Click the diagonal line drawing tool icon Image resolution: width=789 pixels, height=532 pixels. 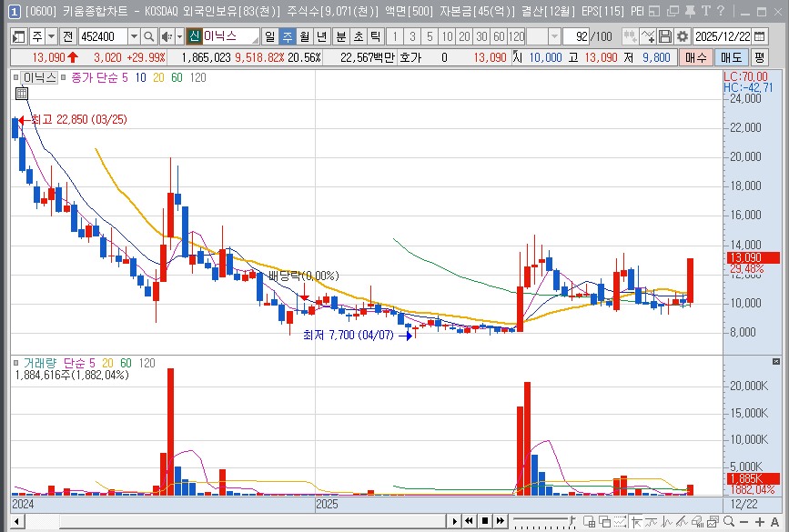[682, 521]
